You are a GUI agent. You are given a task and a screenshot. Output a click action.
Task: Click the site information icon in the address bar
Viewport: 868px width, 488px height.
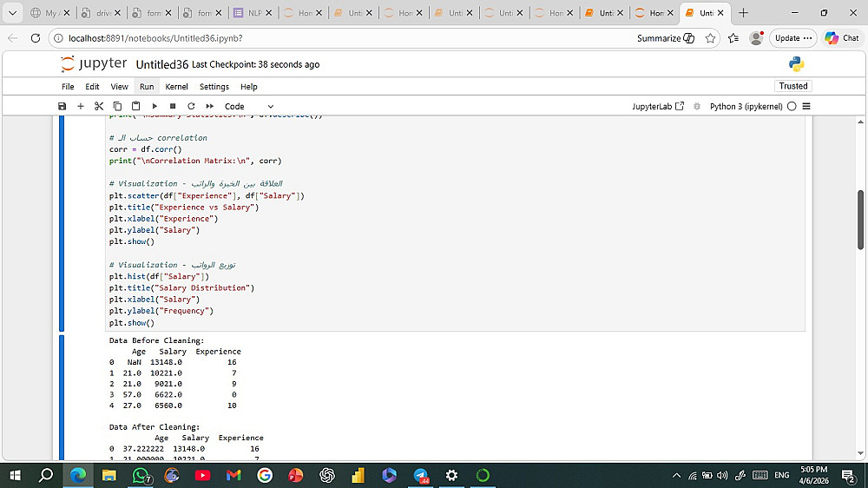pos(58,38)
